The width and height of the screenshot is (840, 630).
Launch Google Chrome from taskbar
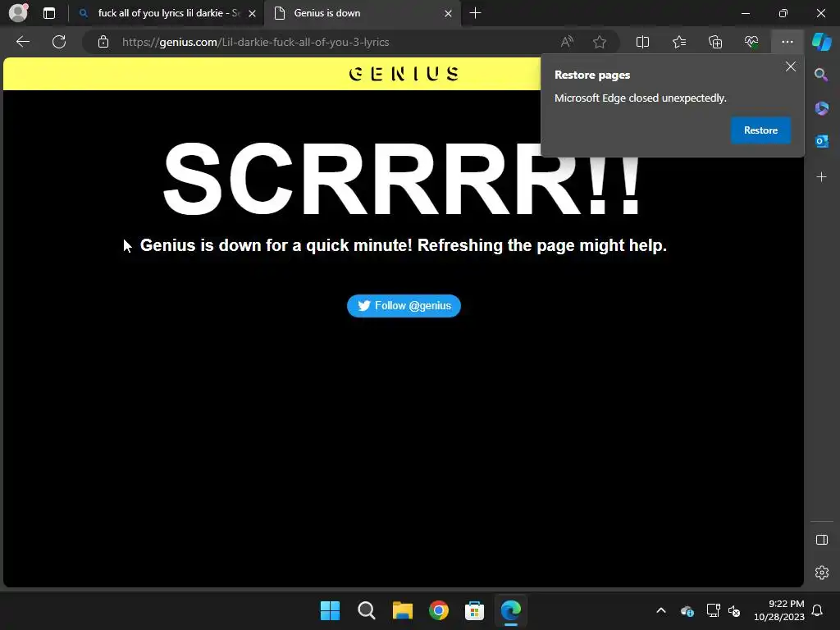(x=439, y=610)
